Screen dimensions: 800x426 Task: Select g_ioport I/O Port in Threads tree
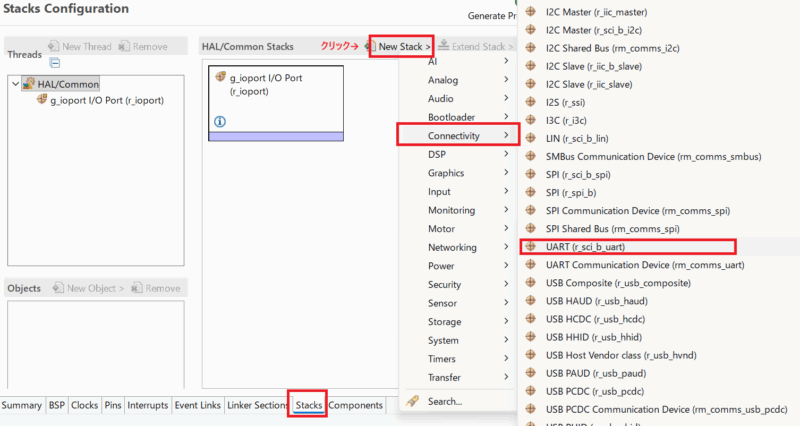(x=106, y=100)
